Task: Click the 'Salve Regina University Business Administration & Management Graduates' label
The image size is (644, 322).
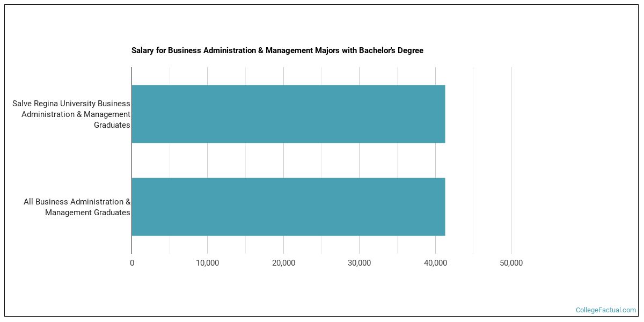Action: pos(71,114)
